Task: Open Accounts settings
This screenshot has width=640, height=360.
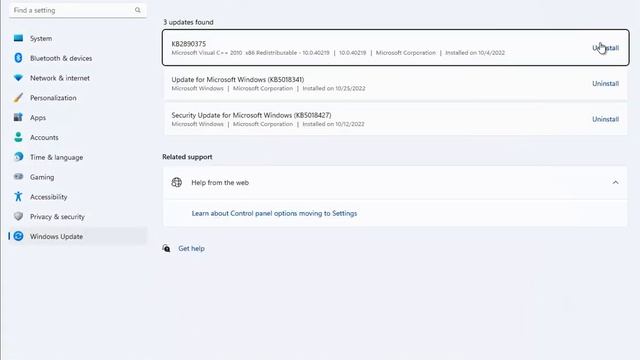Action: coord(78,137)
